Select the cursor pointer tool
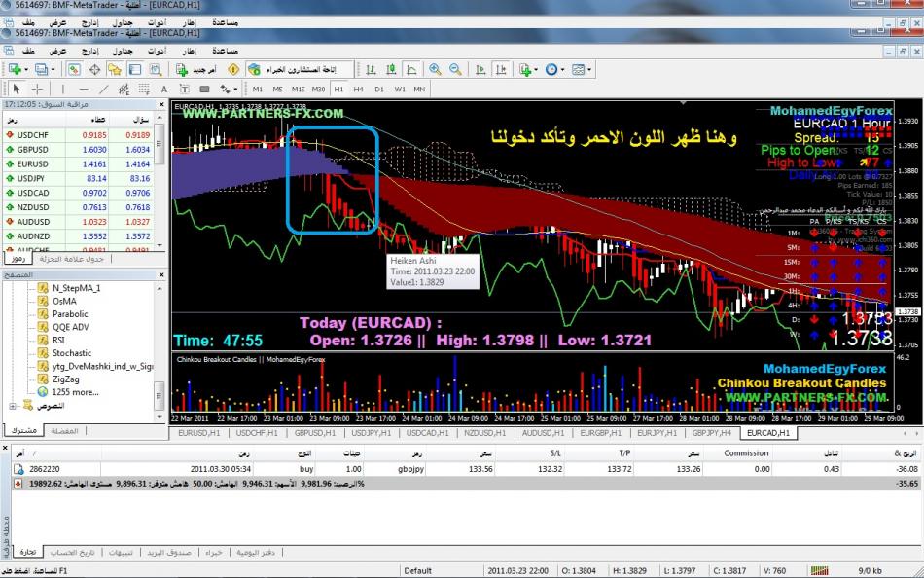The width and height of the screenshot is (924, 578). [x=16, y=90]
